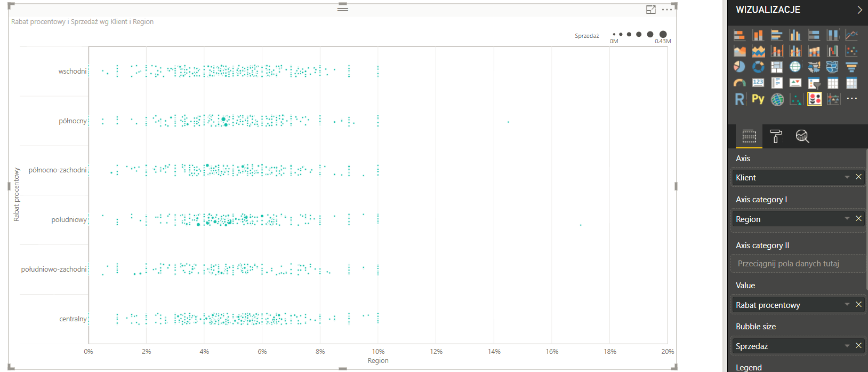The image size is (868, 372).
Task: Select the pie chart visualization
Action: [740, 67]
